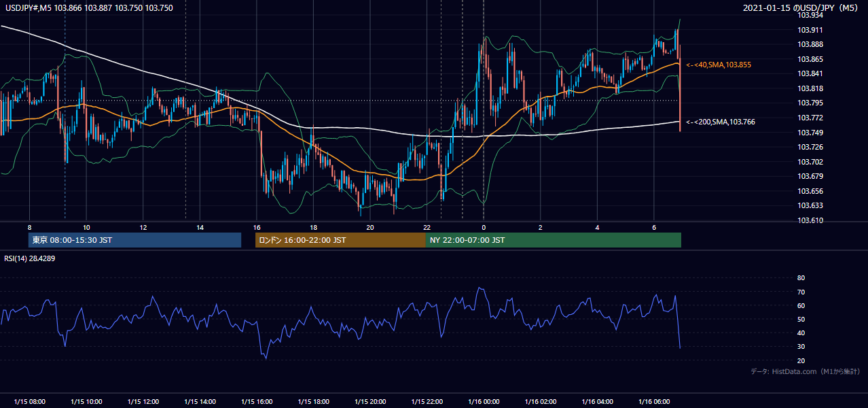The height and width of the screenshot is (408, 868).
Task: Click RSI axis level 60
Action: click(x=801, y=305)
